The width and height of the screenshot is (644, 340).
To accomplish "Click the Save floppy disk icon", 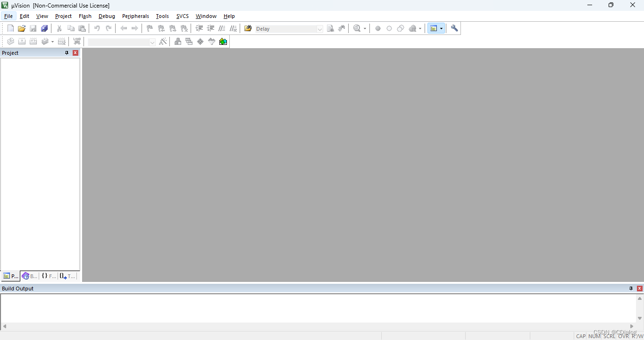I will 33,28.
